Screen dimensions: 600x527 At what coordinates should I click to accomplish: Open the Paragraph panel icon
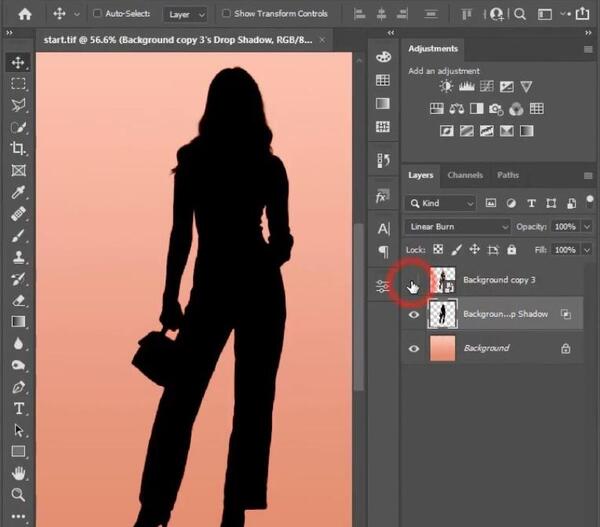[x=383, y=251]
